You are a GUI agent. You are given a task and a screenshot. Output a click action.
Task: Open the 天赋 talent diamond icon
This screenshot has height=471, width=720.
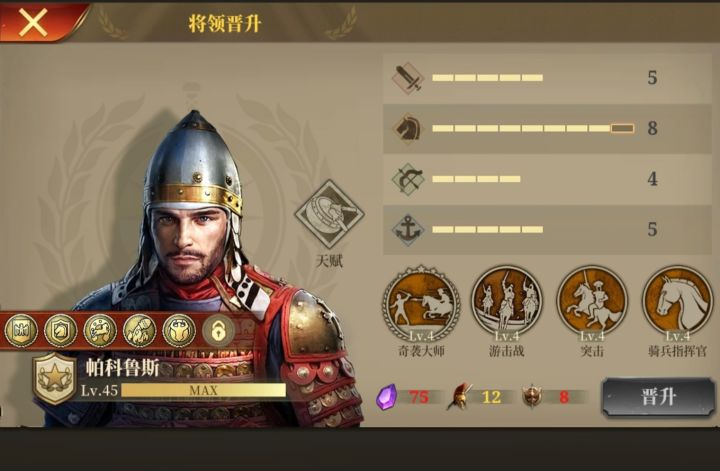click(329, 214)
